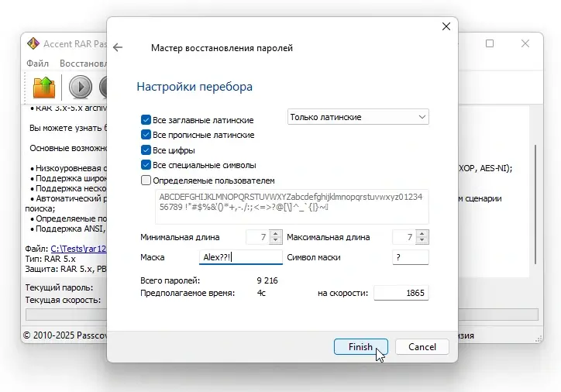Toggle 'Все специальные символы' checkbox
This screenshot has height=392, width=561.
click(146, 165)
